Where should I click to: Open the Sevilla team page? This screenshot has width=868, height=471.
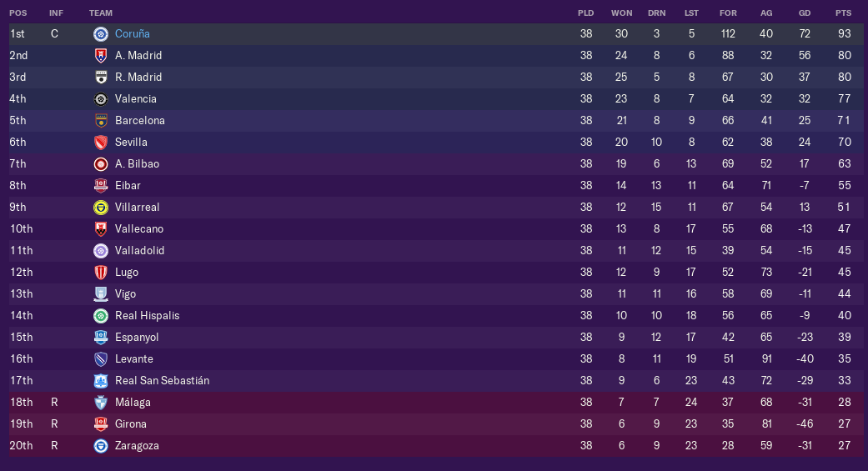click(x=131, y=143)
